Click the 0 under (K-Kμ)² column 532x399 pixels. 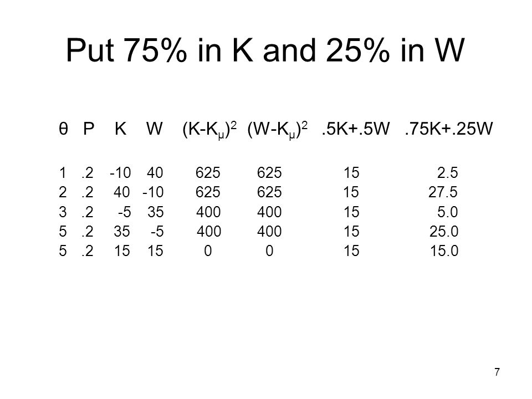pos(208,251)
